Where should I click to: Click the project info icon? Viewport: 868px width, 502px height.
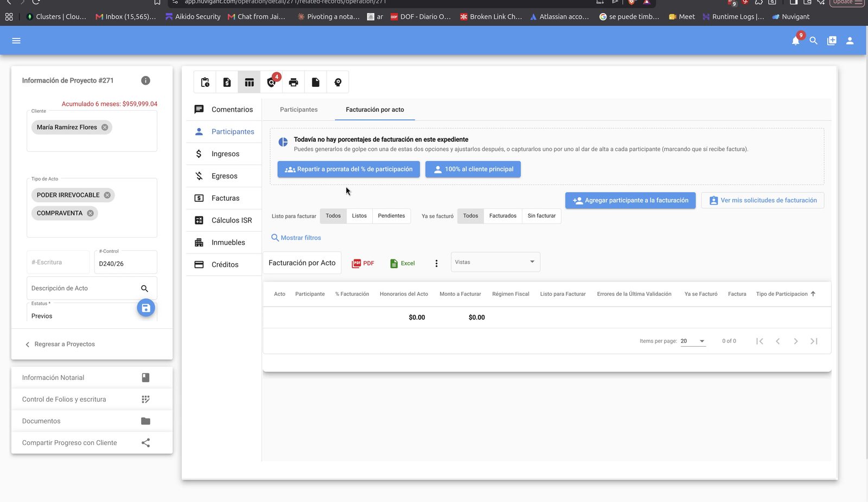pyautogui.click(x=145, y=80)
